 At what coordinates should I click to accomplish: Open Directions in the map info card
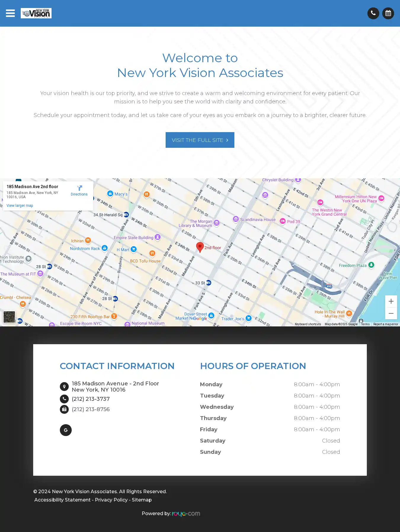coord(79,191)
